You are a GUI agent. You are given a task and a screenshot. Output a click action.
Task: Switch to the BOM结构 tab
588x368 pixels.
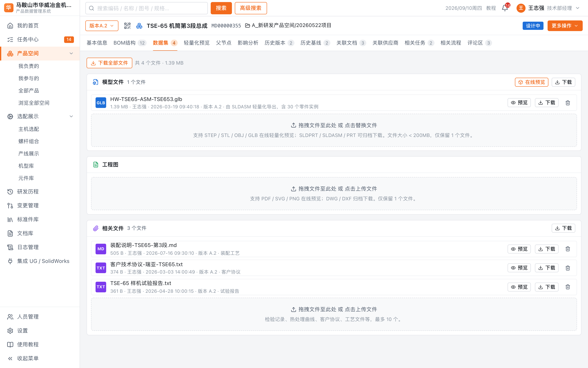(x=130, y=43)
